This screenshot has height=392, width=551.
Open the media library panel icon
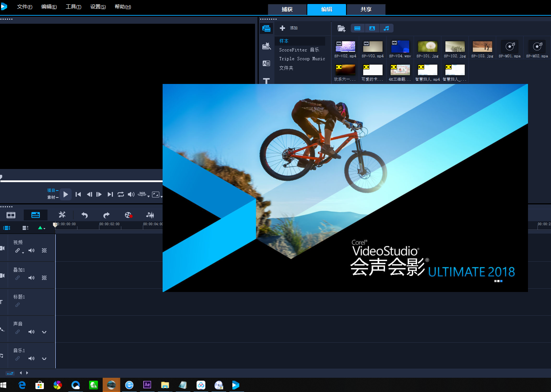(266, 28)
